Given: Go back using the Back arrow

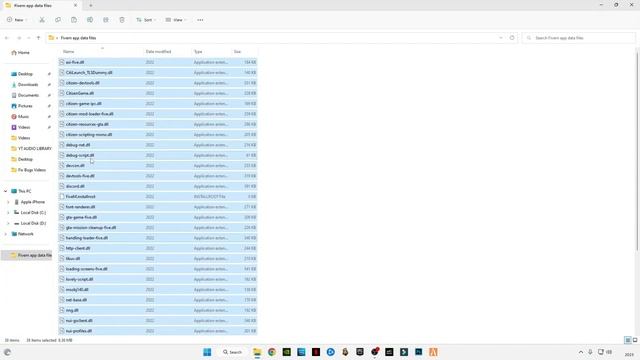Looking at the screenshot, I should (7, 38).
